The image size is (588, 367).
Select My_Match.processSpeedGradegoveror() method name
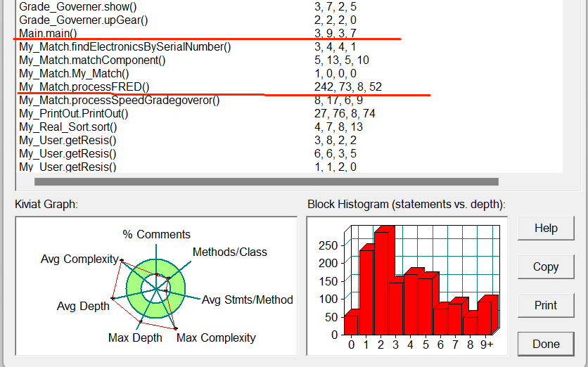(120, 100)
